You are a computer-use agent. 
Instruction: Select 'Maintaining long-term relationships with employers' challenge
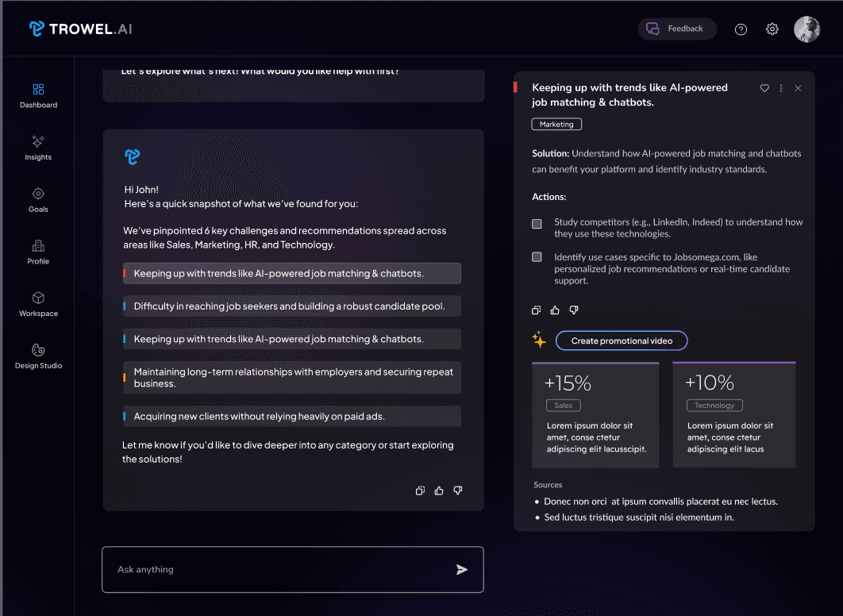pos(292,377)
